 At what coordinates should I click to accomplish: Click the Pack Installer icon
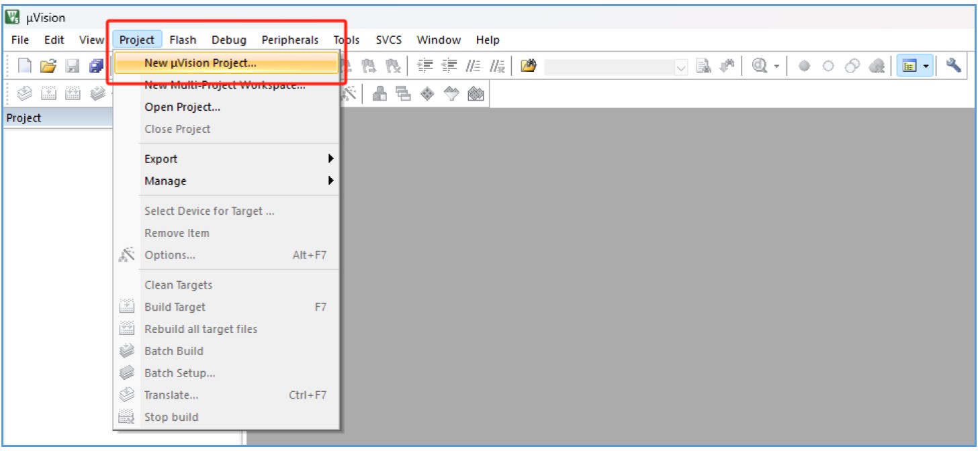pyautogui.click(x=476, y=94)
